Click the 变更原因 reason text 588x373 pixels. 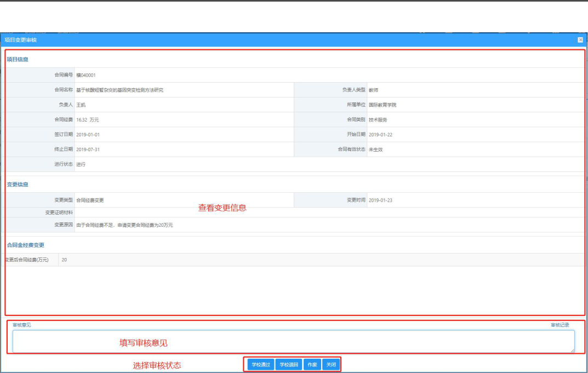pyautogui.click(x=124, y=225)
